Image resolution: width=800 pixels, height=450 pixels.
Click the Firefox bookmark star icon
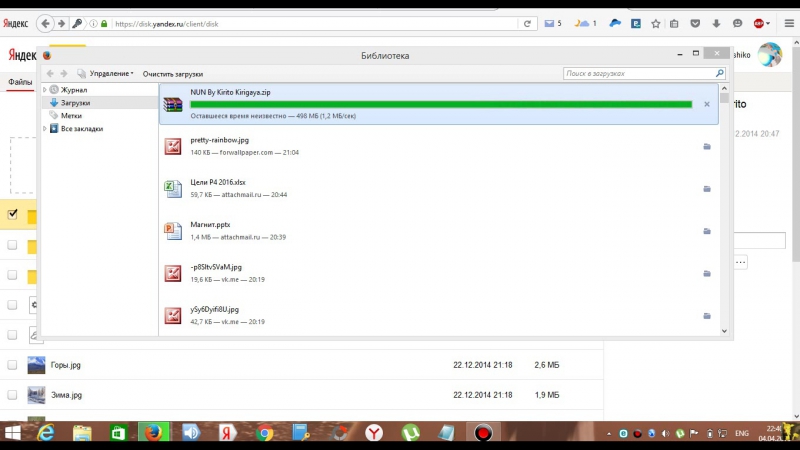(655, 22)
